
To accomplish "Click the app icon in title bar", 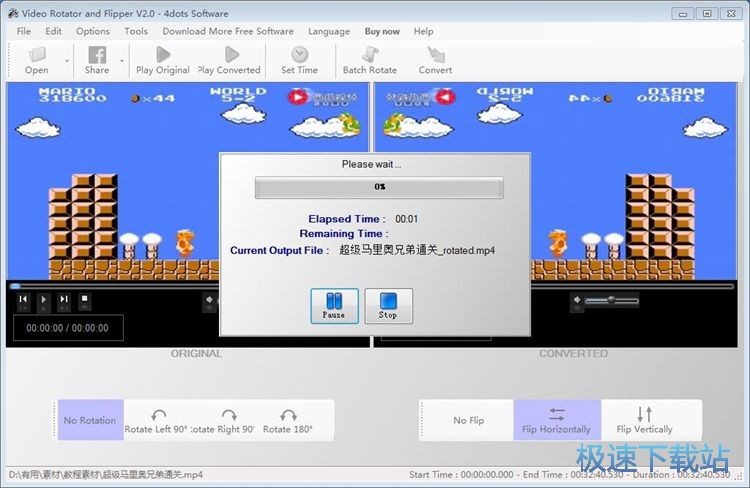I will (13, 13).
